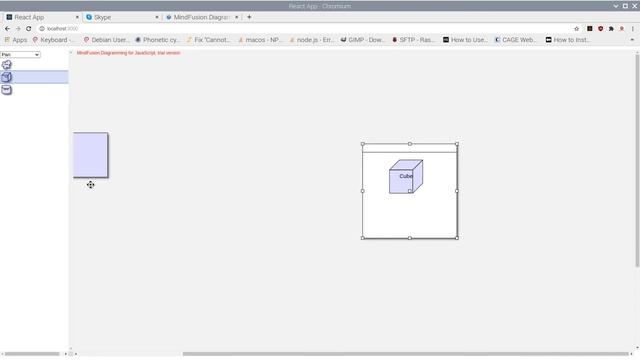This screenshot has width=640, height=360.
Task: Click the red shield extension icon
Action: point(600,29)
